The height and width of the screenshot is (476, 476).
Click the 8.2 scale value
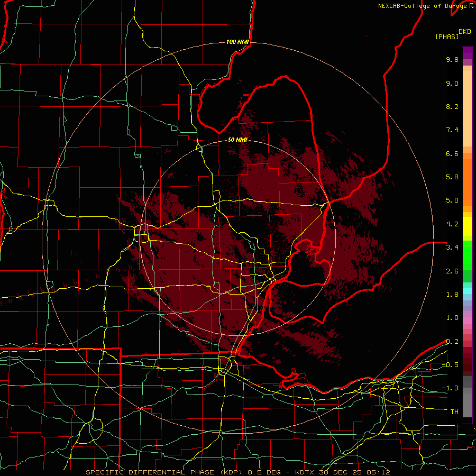[x=452, y=106]
